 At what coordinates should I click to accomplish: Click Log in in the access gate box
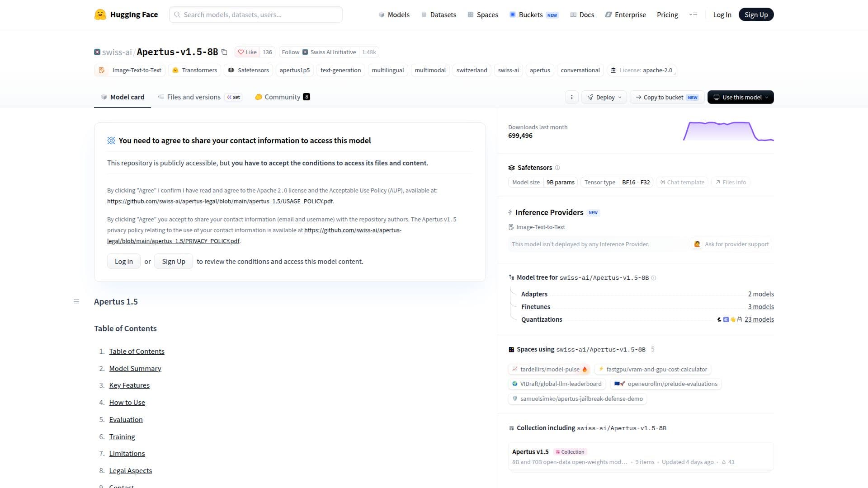124,261
